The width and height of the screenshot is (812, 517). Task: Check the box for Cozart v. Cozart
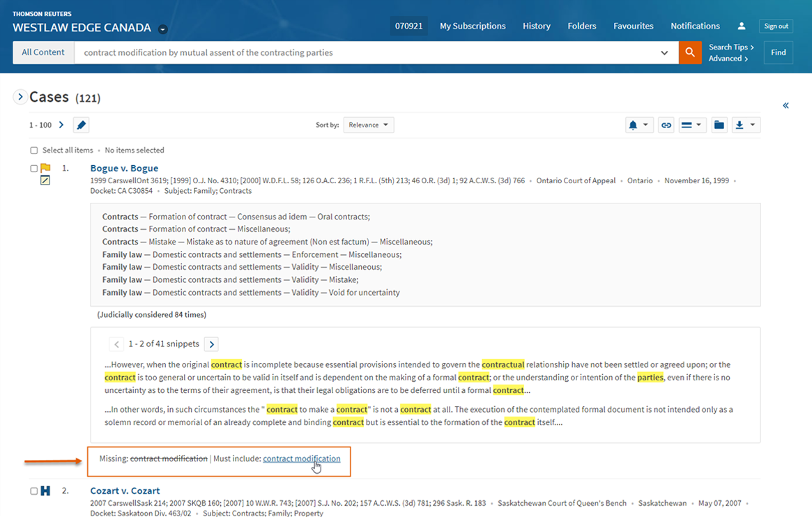pyautogui.click(x=33, y=491)
